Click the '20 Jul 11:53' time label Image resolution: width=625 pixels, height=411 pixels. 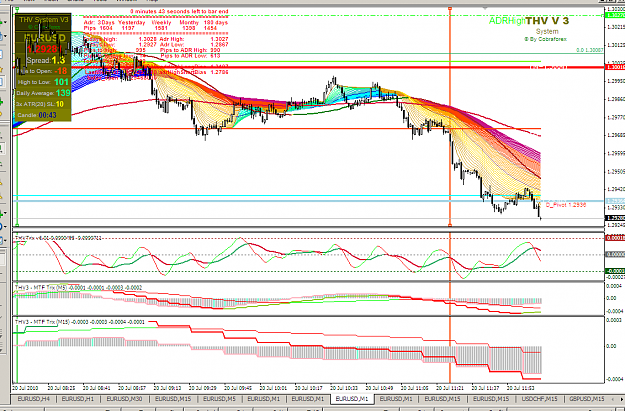click(x=521, y=387)
